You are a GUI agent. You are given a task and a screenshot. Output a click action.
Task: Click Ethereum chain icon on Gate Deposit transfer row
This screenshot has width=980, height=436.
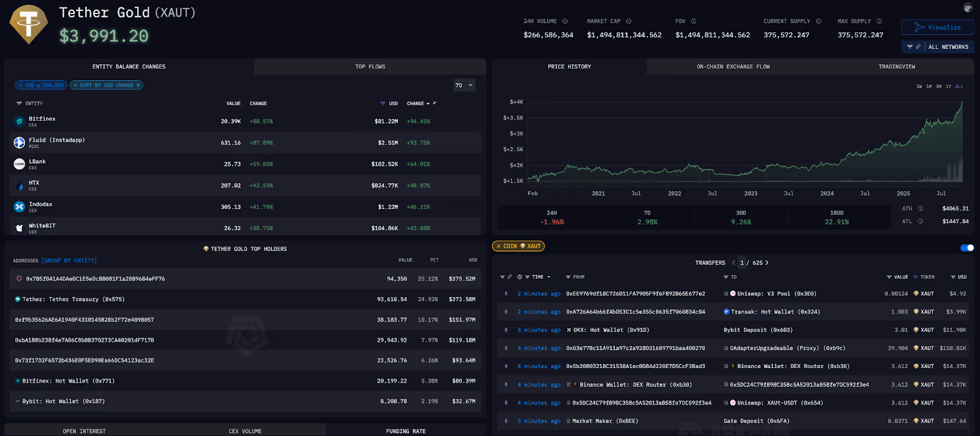506,421
